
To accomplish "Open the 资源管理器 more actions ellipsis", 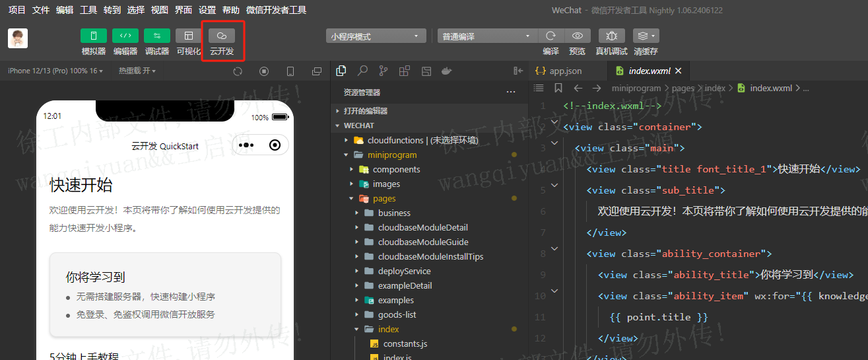I will tap(511, 92).
